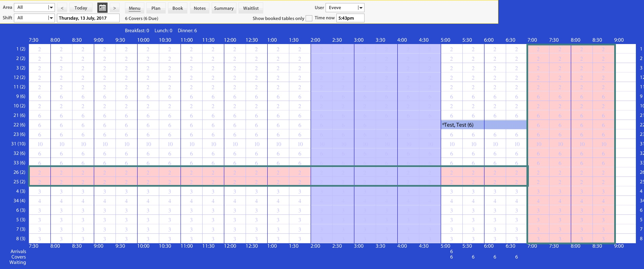This screenshot has height=269, width=644.
Task: Switch to the Plan tab
Action: click(x=156, y=8)
